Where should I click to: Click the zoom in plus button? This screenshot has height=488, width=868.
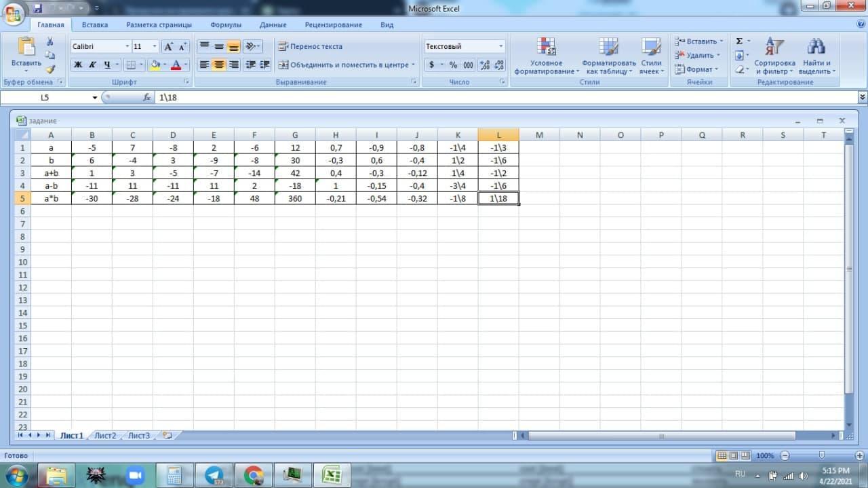tap(861, 456)
